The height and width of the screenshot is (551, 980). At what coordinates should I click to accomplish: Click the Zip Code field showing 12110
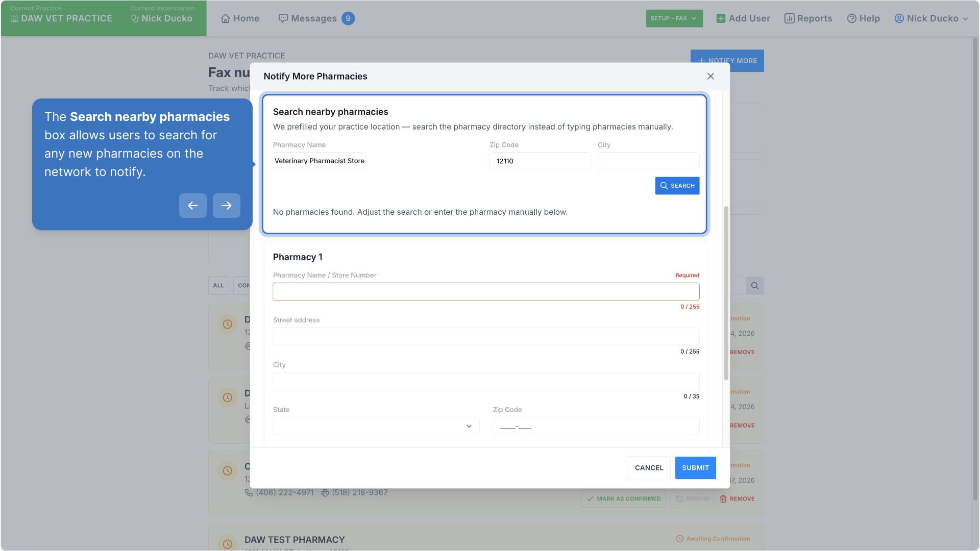pyautogui.click(x=540, y=161)
